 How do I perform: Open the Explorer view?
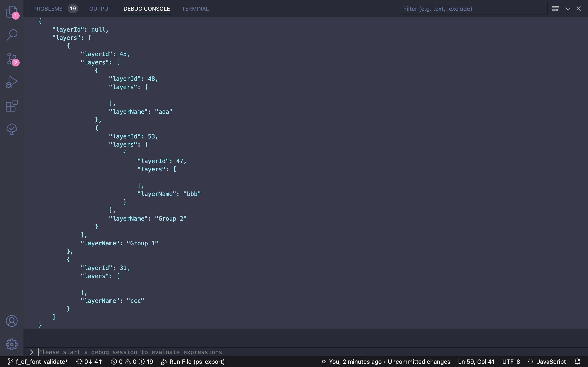[x=11, y=12]
